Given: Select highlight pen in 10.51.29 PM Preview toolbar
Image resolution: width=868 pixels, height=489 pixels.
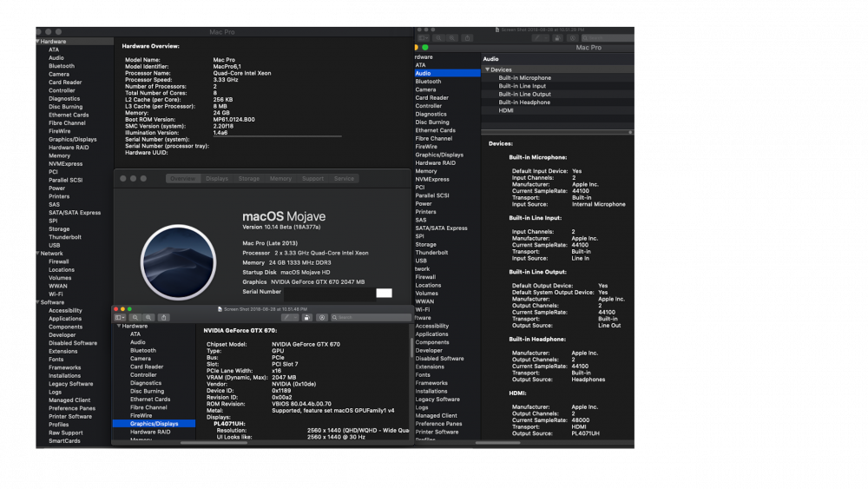Looking at the screenshot, I should click(536, 37).
